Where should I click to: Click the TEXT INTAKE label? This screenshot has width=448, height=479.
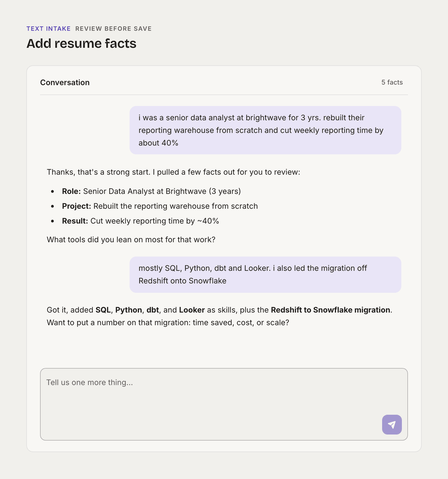(x=49, y=29)
